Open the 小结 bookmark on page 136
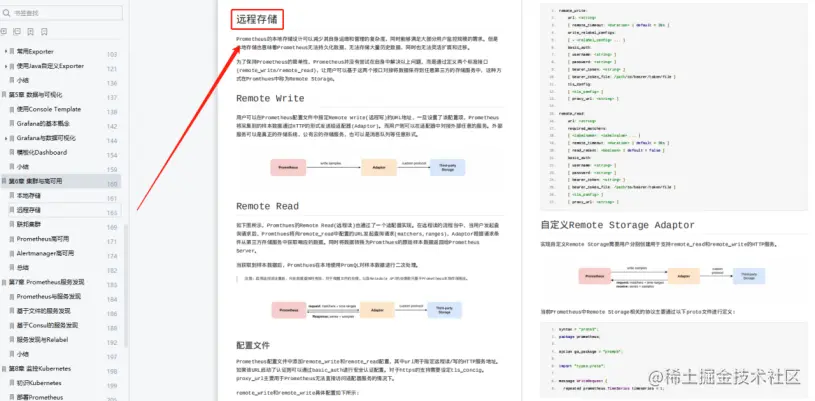815x401 pixels. click(x=22, y=81)
